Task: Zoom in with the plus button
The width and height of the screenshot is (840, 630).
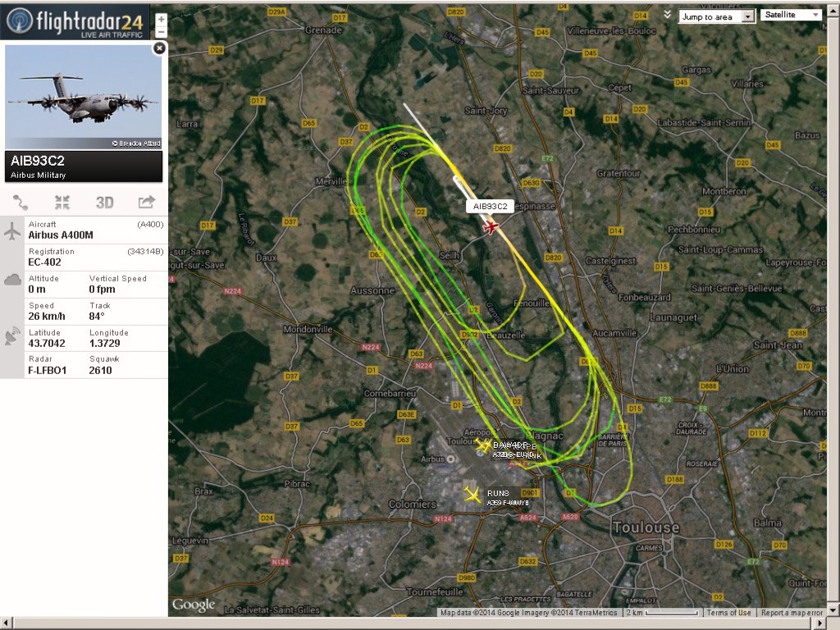Action: tap(161, 20)
